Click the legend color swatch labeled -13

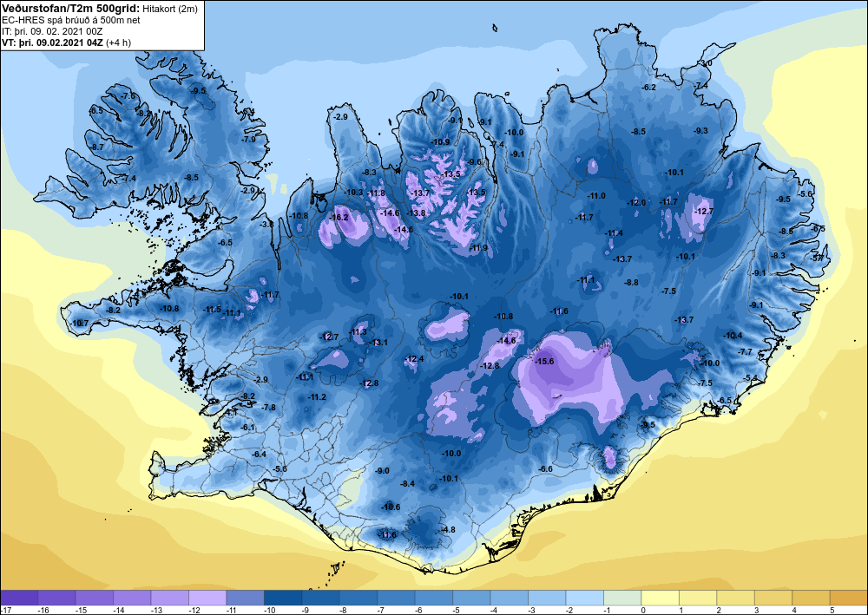coord(169,598)
